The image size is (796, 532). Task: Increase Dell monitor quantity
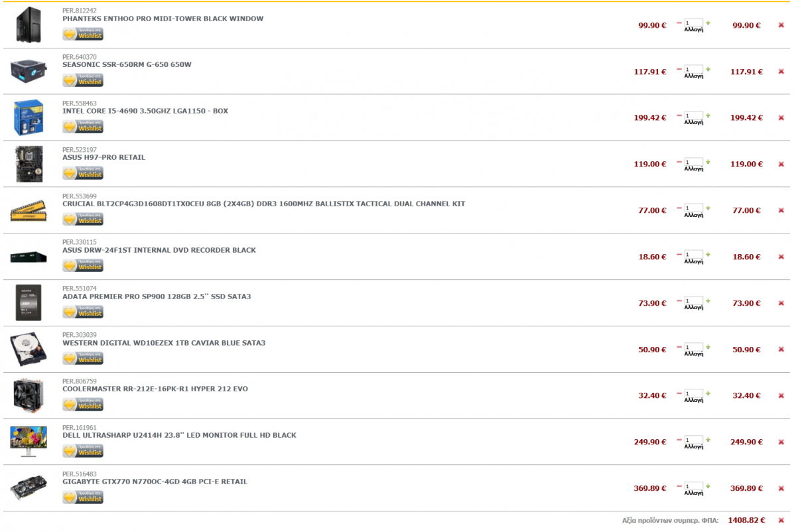pos(708,440)
